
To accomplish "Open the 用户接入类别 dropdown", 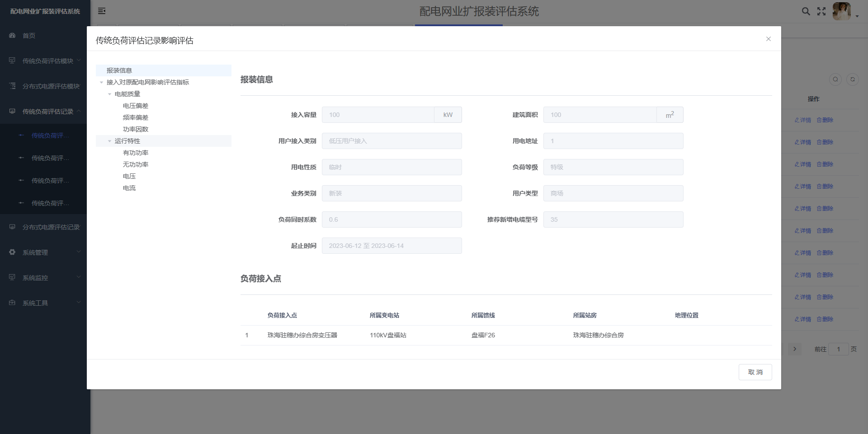I will pyautogui.click(x=392, y=141).
